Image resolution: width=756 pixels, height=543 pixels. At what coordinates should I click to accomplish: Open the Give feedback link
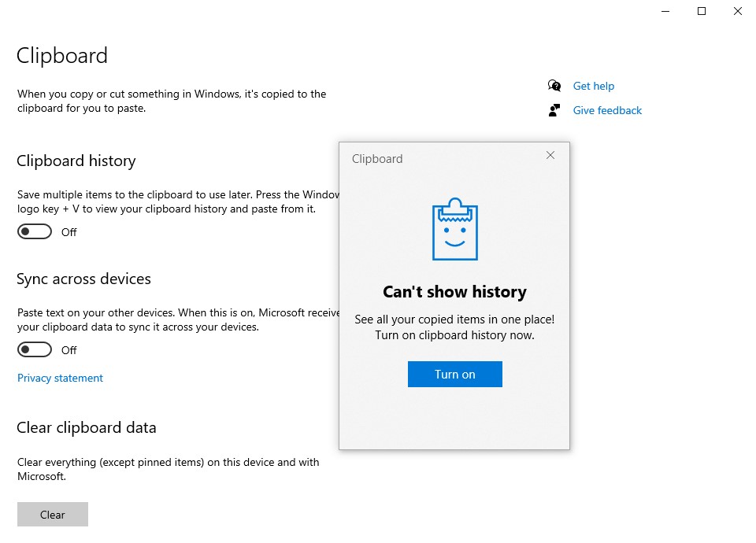click(x=607, y=110)
